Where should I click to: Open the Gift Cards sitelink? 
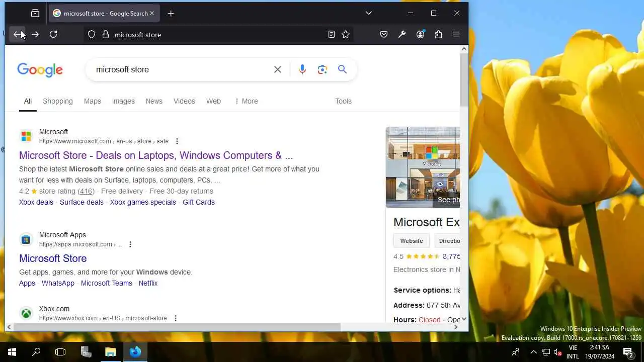click(199, 202)
